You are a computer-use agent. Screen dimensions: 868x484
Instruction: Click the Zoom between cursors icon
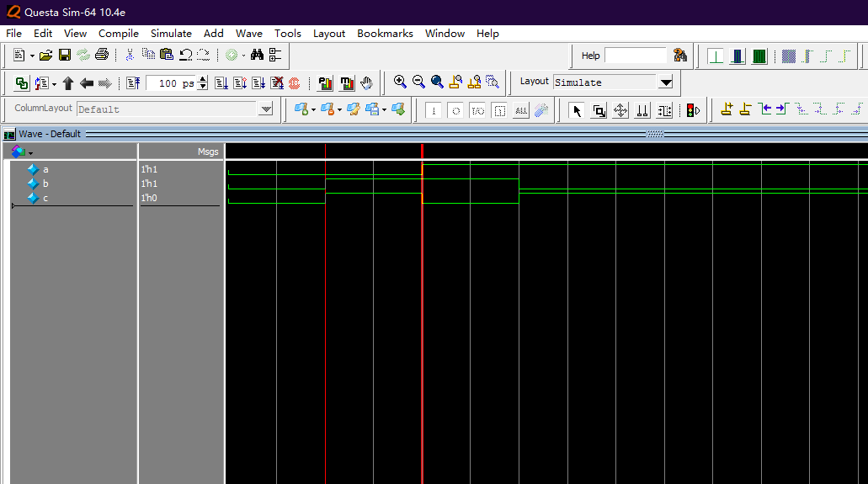coord(474,82)
